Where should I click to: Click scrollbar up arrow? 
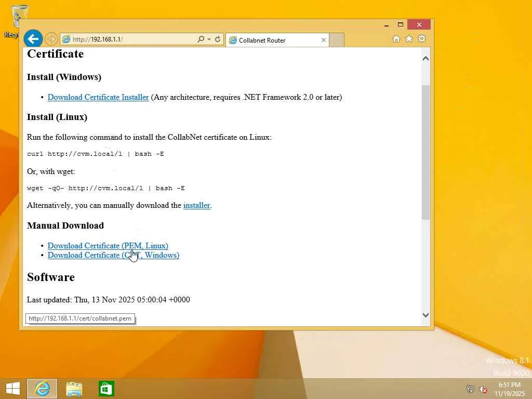426,58
